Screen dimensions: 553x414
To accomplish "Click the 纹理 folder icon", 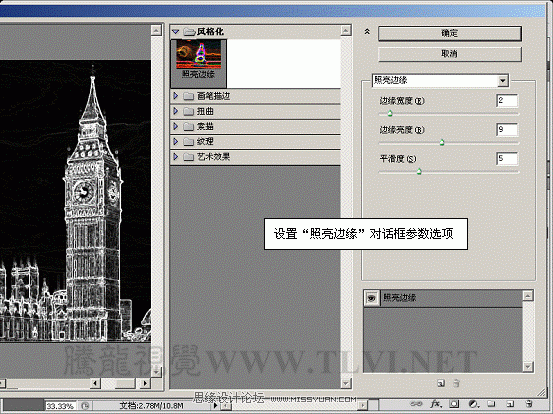I will click(189, 142).
